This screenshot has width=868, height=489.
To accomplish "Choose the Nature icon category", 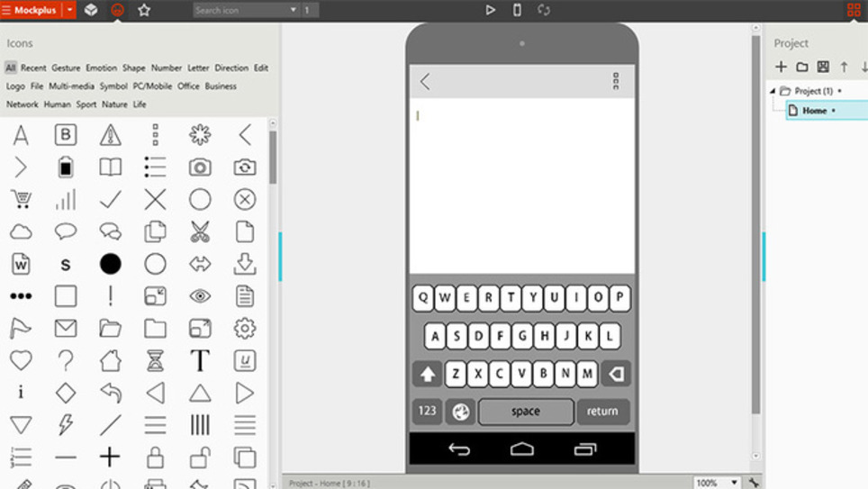I will [114, 104].
